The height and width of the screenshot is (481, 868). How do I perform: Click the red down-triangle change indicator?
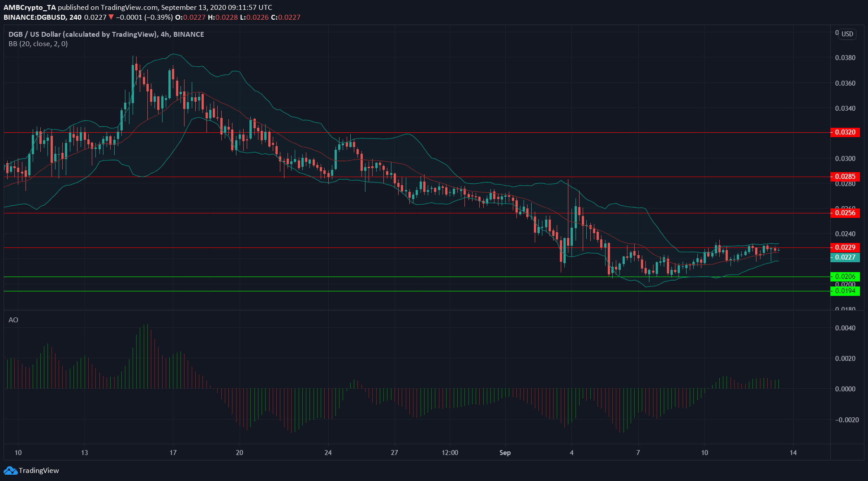click(x=111, y=17)
